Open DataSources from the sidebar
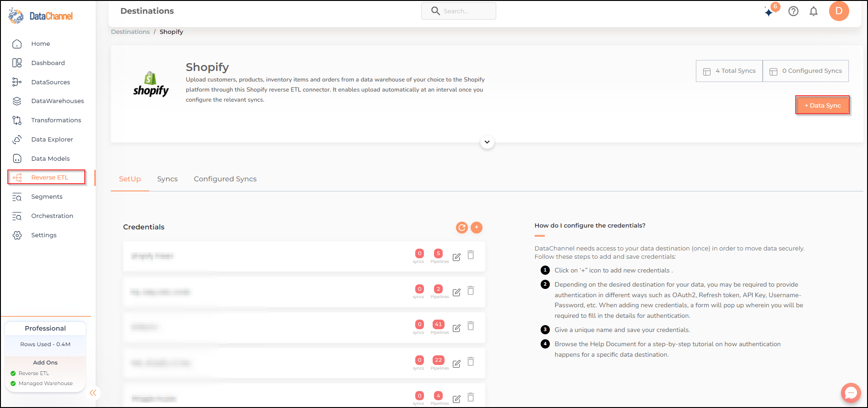The width and height of the screenshot is (868, 408). click(50, 82)
